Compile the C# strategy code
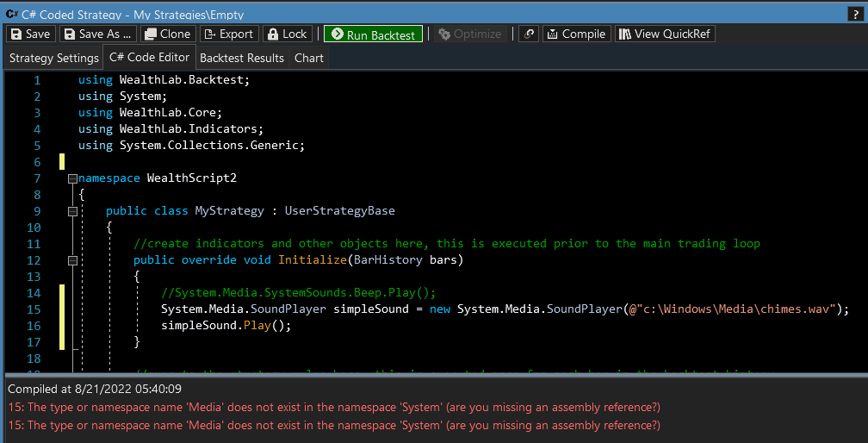868x443 pixels. pyautogui.click(x=576, y=34)
